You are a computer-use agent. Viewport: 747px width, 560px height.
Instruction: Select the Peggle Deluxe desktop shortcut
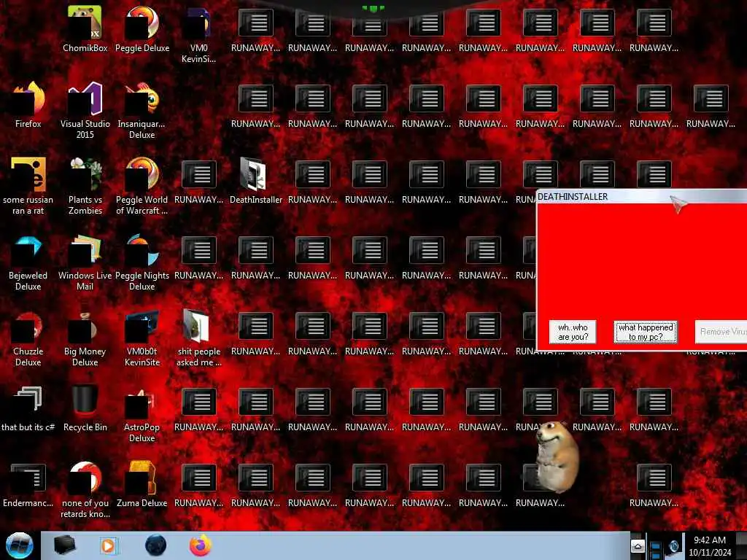click(142, 28)
